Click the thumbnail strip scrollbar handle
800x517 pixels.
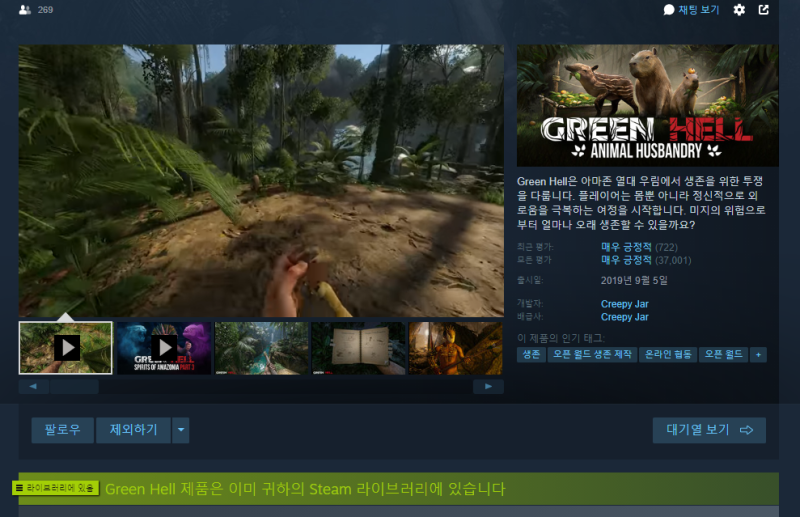pos(74,386)
